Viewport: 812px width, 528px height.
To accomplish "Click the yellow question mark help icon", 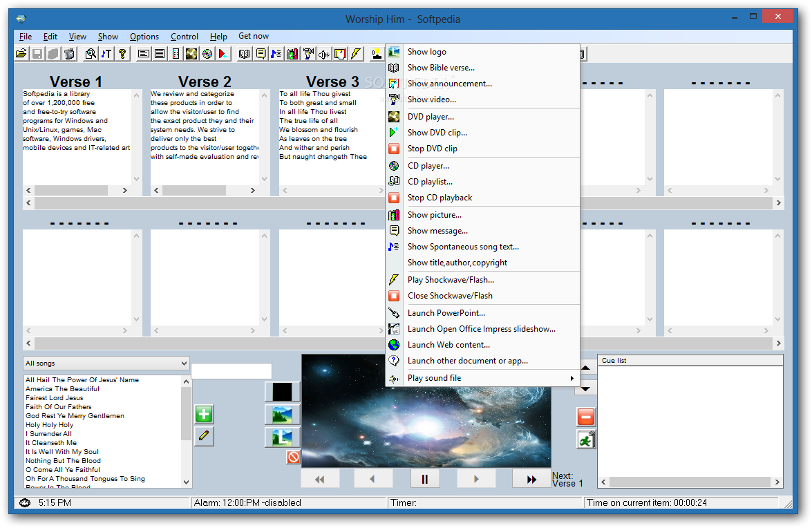I will pos(123,53).
